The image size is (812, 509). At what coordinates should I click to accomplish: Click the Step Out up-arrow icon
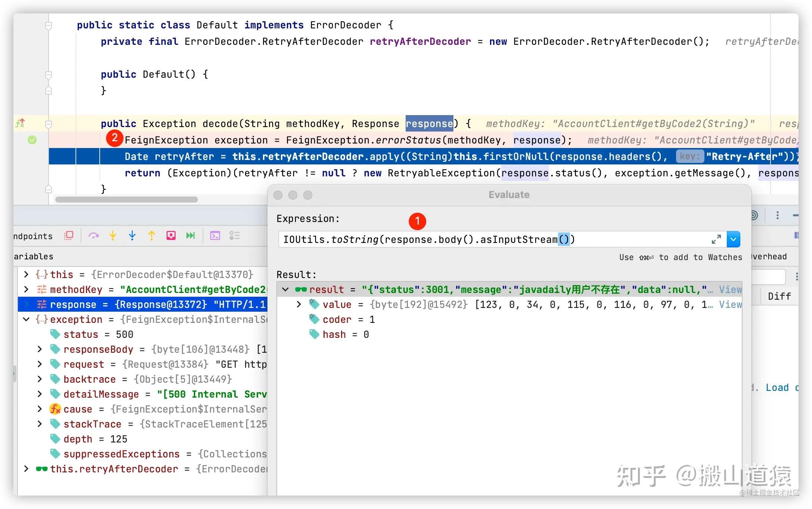152,235
